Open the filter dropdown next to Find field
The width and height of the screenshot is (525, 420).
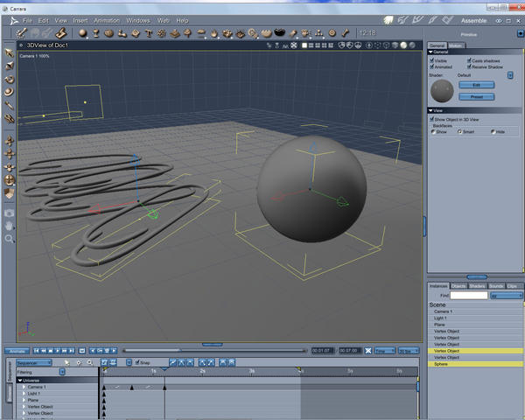pos(507,296)
